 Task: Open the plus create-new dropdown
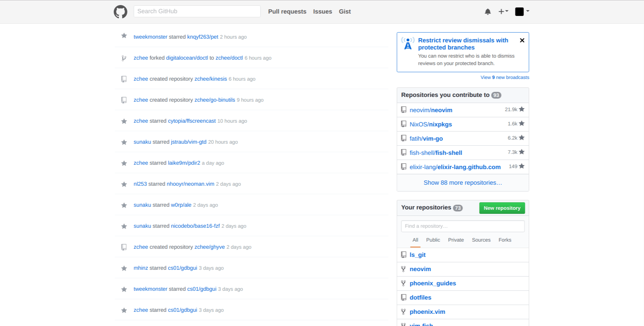coord(503,12)
